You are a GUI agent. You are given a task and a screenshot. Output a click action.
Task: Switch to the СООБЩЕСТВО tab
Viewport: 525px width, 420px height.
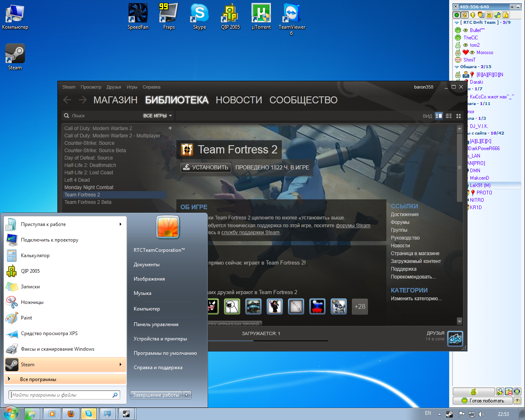pos(304,100)
